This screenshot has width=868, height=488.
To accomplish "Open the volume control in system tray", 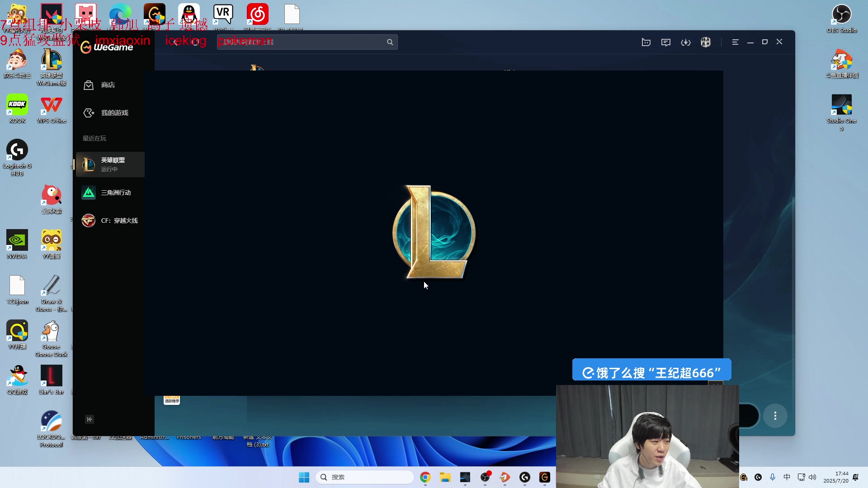I will [x=812, y=477].
